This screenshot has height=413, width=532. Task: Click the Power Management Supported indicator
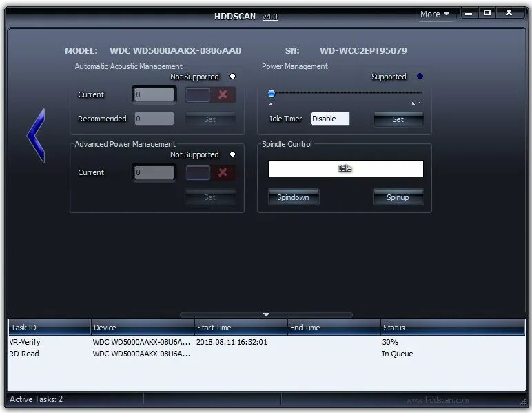click(x=420, y=77)
